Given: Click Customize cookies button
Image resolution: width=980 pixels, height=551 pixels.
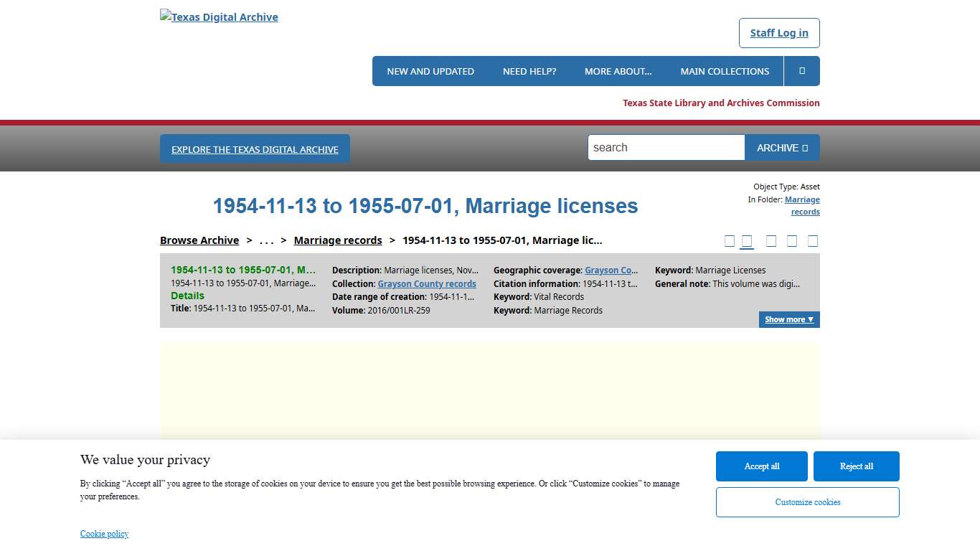Looking at the screenshot, I should click(x=807, y=502).
